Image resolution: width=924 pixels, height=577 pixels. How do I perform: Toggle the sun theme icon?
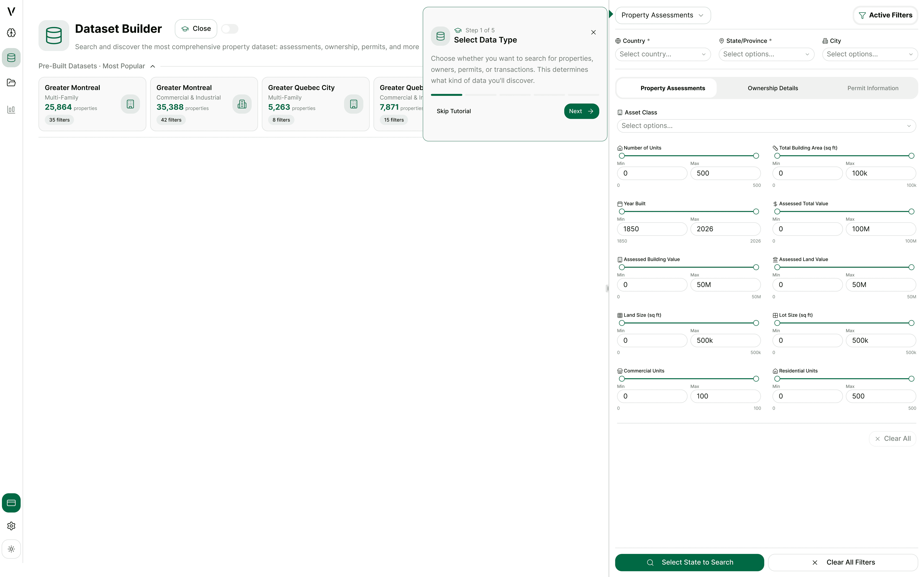11,549
